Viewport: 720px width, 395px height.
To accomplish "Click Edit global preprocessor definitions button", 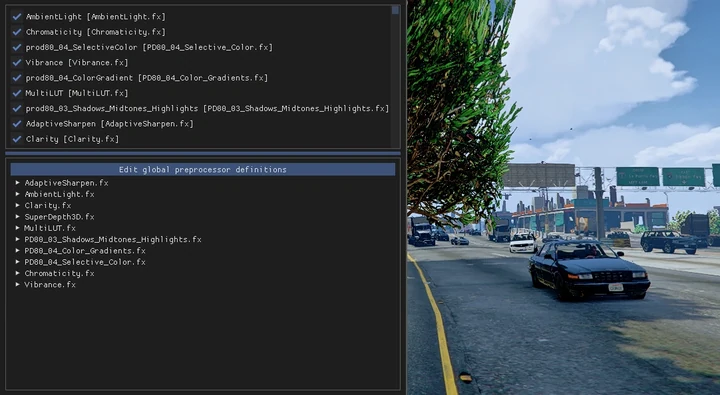I will click(x=202, y=169).
